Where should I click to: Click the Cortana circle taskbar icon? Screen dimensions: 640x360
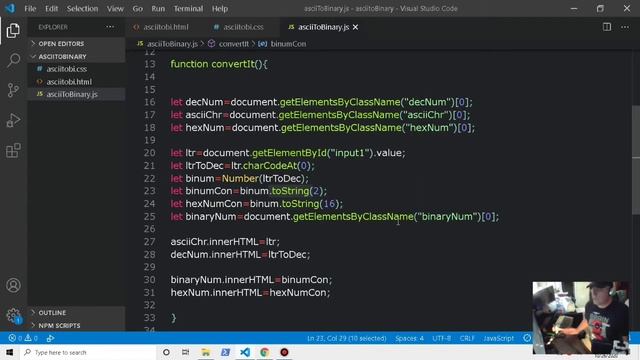166,352
